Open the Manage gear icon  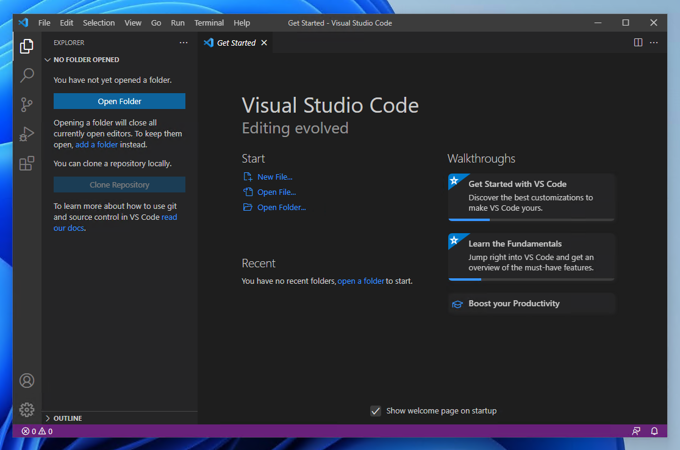tap(27, 409)
